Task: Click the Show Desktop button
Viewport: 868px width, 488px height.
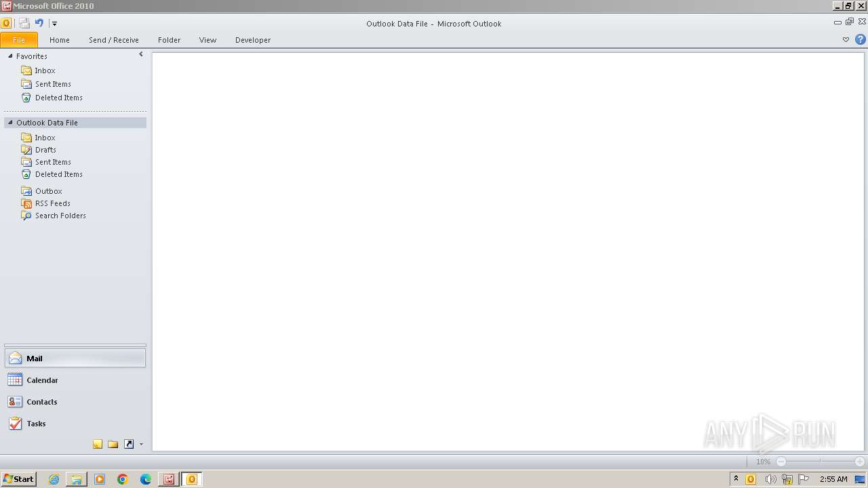Action: click(x=860, y=479)
